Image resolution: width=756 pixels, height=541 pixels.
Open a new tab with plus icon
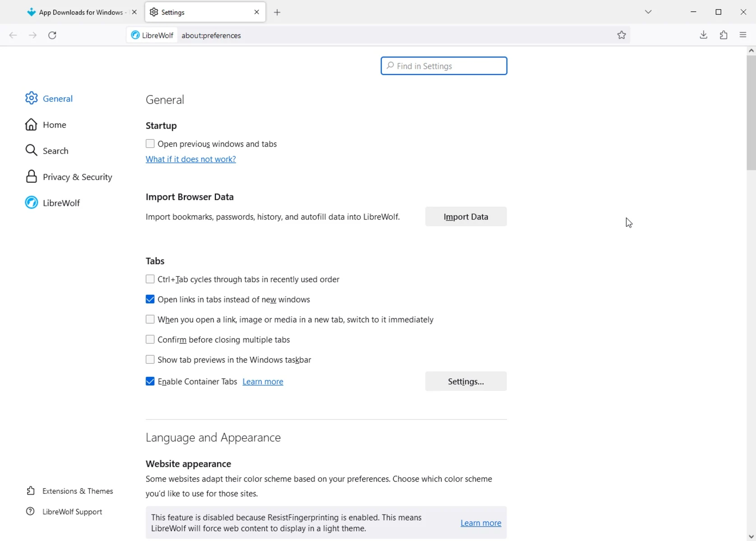click(x=277, y=13)
